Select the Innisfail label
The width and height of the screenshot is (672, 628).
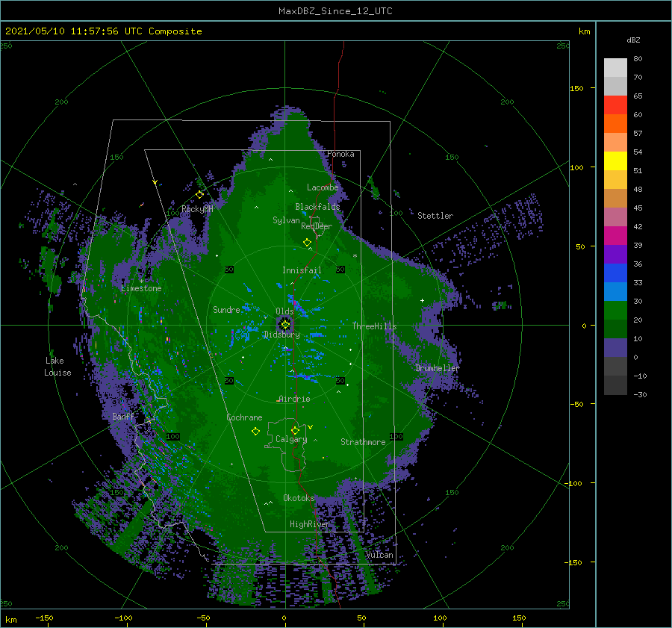pos(302,270)
